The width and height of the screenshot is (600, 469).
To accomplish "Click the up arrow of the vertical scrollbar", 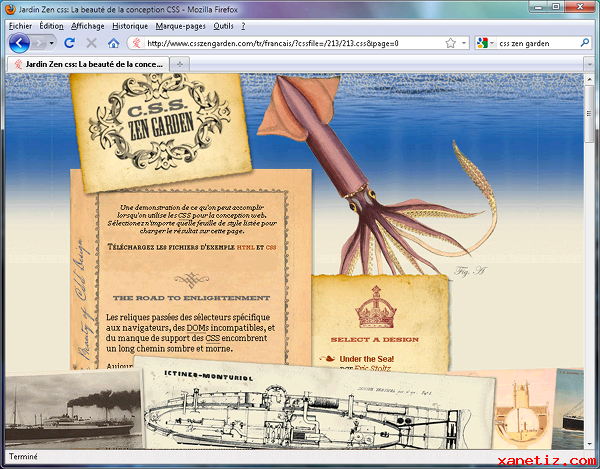I will click(589, 78).
